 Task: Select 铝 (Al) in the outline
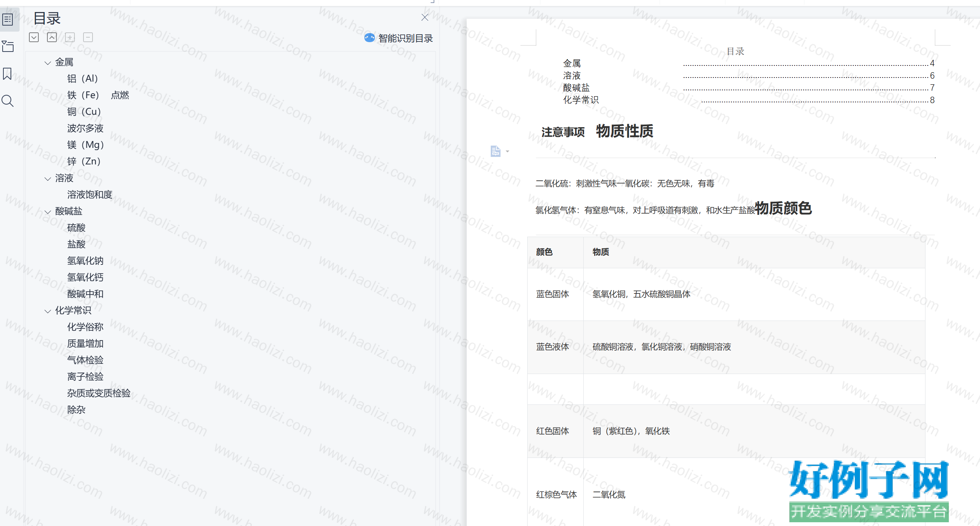[x=83, y=78]
